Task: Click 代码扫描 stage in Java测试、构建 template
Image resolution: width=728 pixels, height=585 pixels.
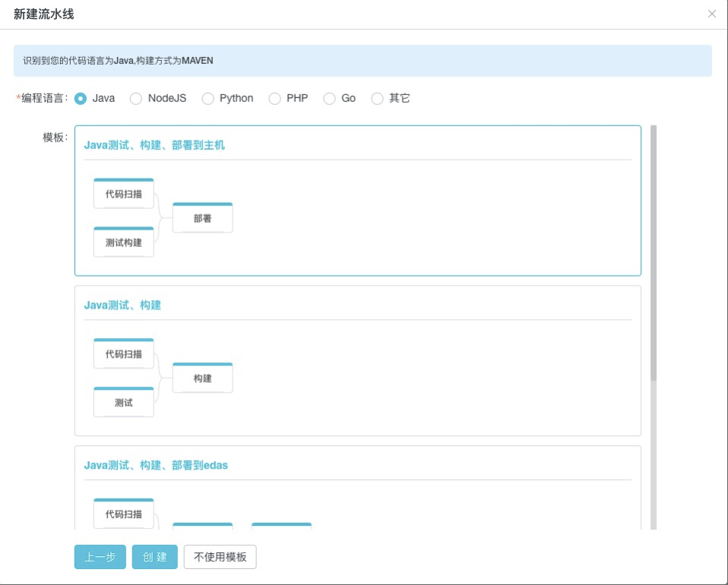Action: pyautogui.click(x=124, y=354)
